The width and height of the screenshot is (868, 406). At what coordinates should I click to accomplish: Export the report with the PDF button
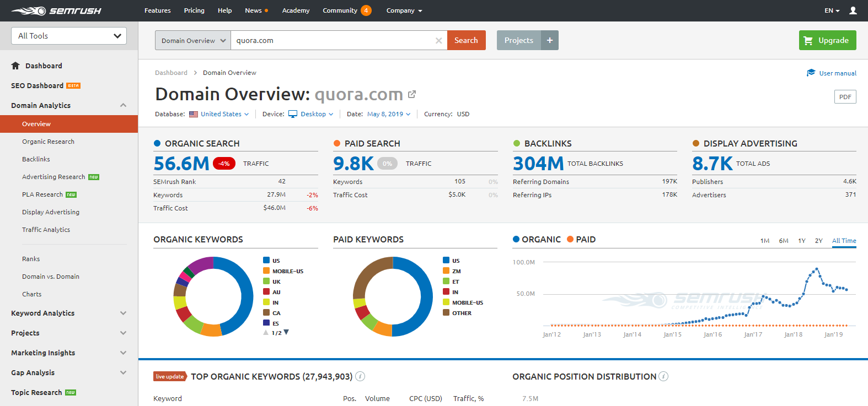point(845,97)
